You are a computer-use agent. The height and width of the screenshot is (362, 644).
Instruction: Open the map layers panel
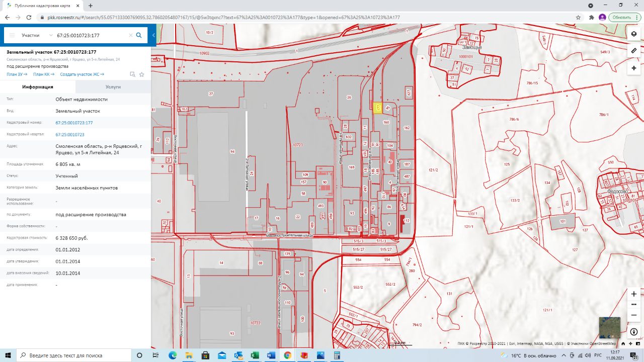pyautogui.click(x=634, y=34)
